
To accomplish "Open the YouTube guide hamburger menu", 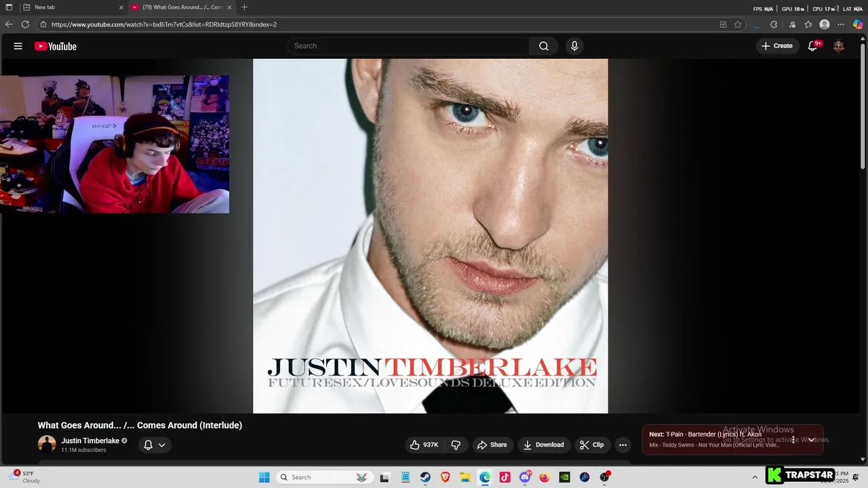I will click(18, 46).
